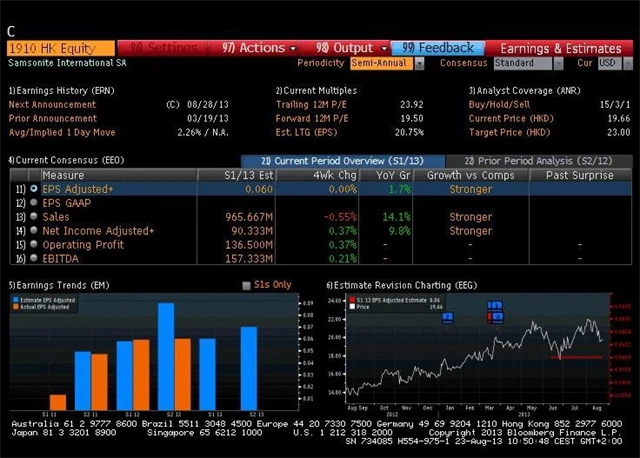Screen dimensions: 640x458
Task: Click Avg/Implied 1 Day Move value
Action: coord(203,132)
